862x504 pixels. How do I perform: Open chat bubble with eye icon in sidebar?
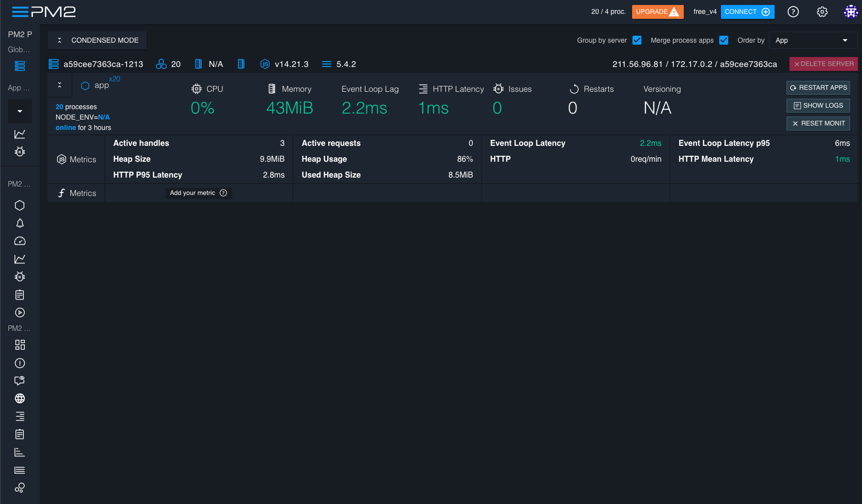click(x=20, y=380)
